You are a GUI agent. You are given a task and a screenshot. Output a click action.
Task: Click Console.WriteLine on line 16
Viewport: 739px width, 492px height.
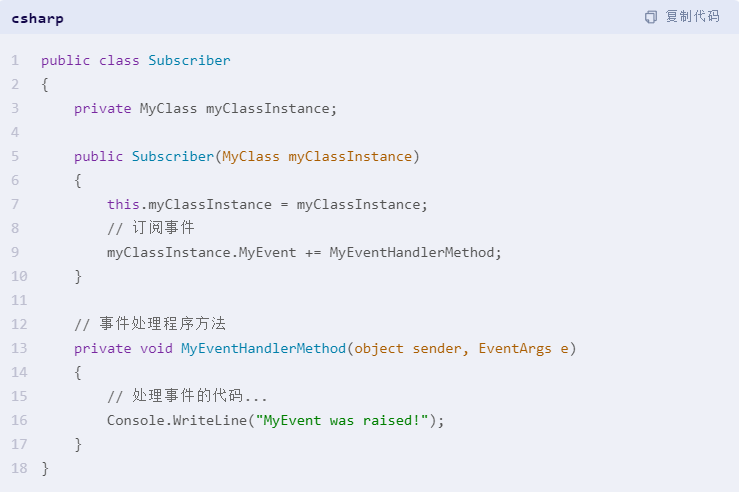[177, 420]
